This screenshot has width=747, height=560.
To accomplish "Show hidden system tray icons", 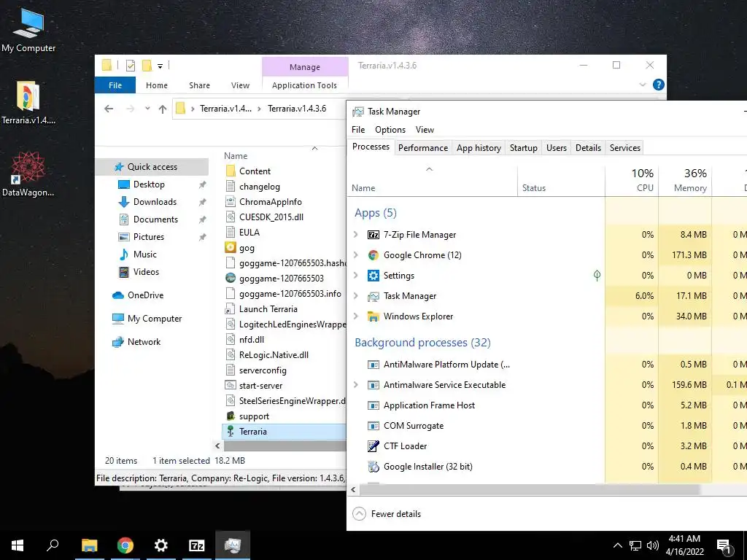I will [x=617, y=545].
